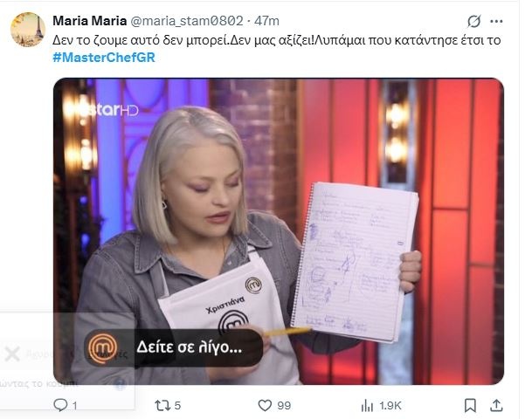Image resolution: width=532 pixels, height=419 pixels.
Task: Open the view analytics bar chart icon
Action: click(x=367, y=405)
